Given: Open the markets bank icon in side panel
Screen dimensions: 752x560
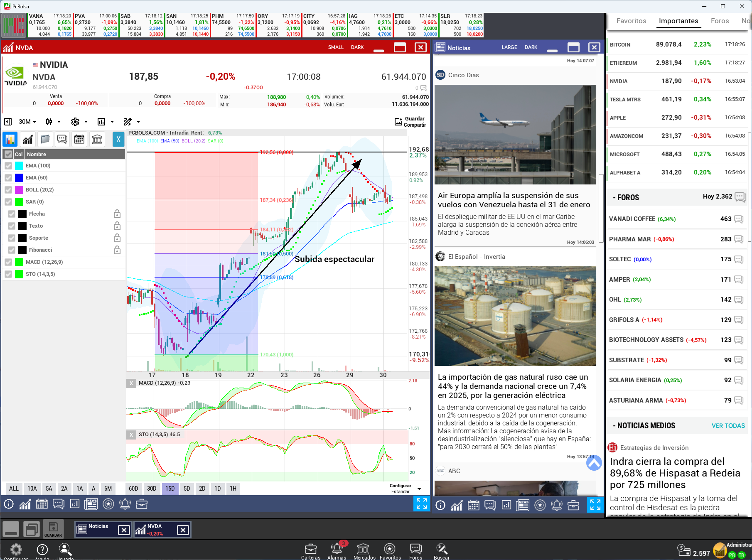Looking at the screenshot, I should point(97,139).
